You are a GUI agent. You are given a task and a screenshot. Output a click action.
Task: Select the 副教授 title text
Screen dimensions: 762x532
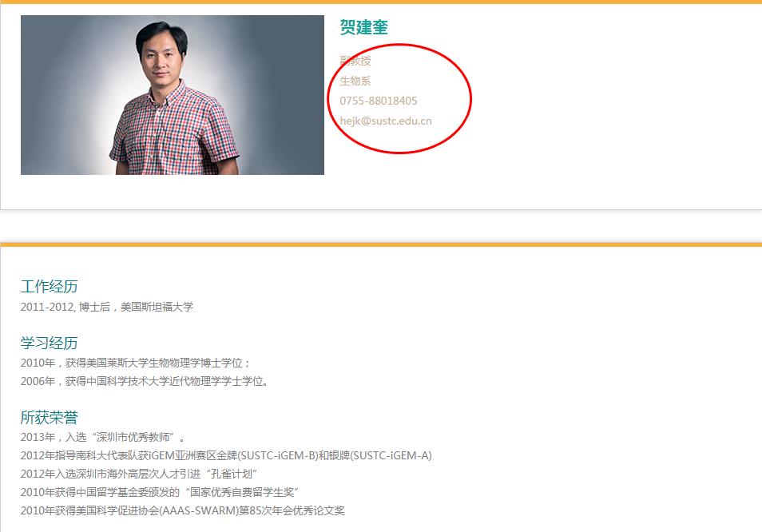[x=355, y=61]
